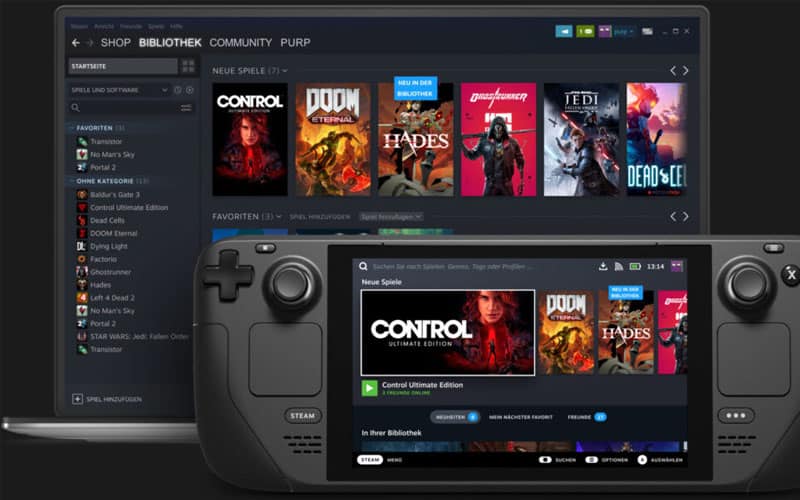
Task: Open the advanced filter sliders icon
Action: pyautogui.click(x=186, y=108)
